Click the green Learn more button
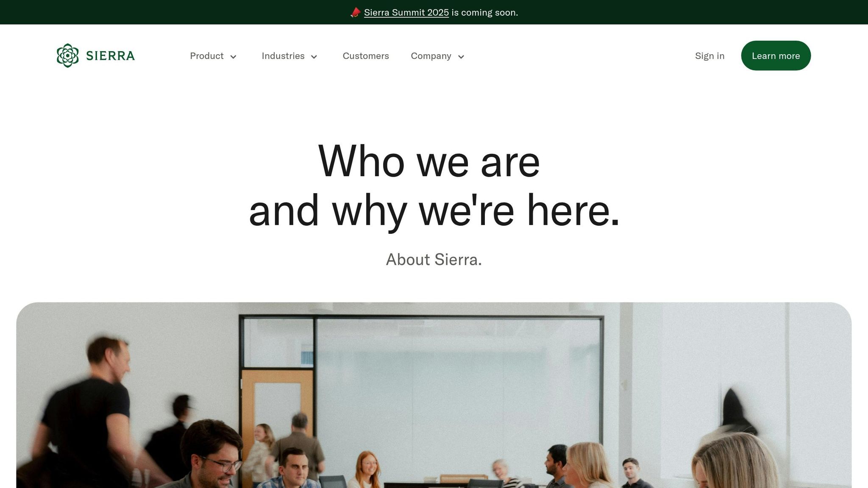The height and width of the screenshot is (488, 868). [x=776, y=55]
